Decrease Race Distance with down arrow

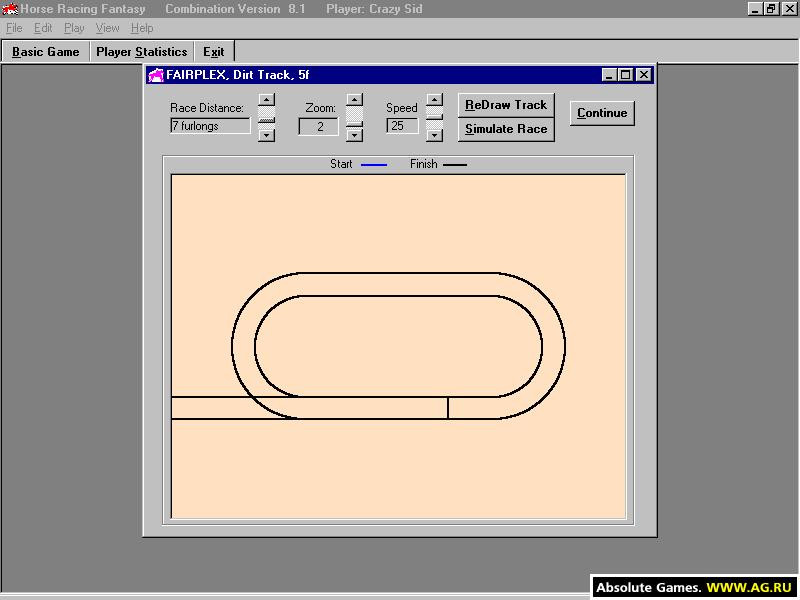tap(266, 135)
